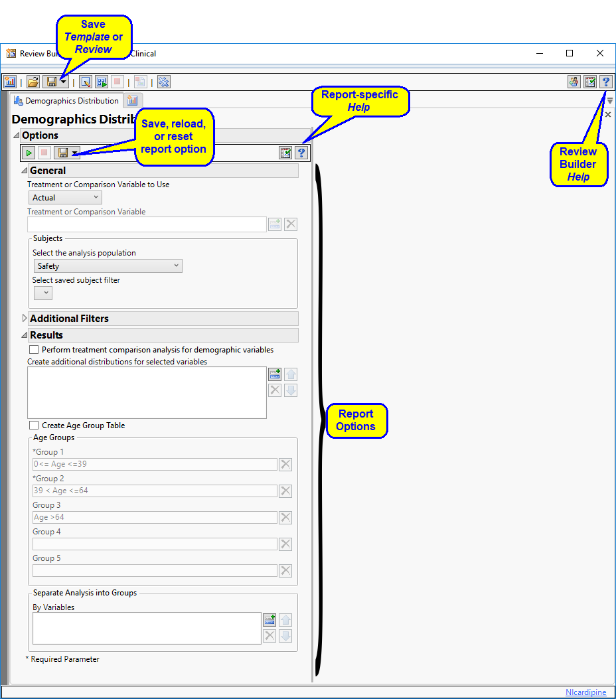616x699 pixels.
Task: Collapse the General section
Action: click(x=25, y=171)
